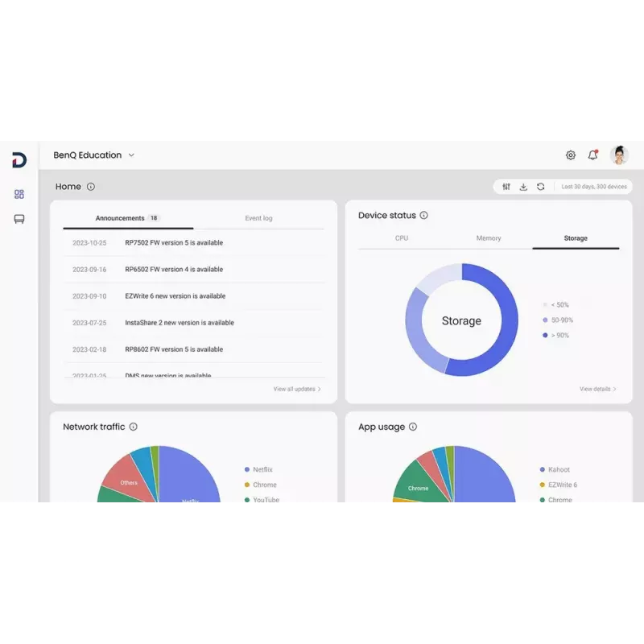Click the refresh data icon
The image size is (644, 644).
(540, 187)
